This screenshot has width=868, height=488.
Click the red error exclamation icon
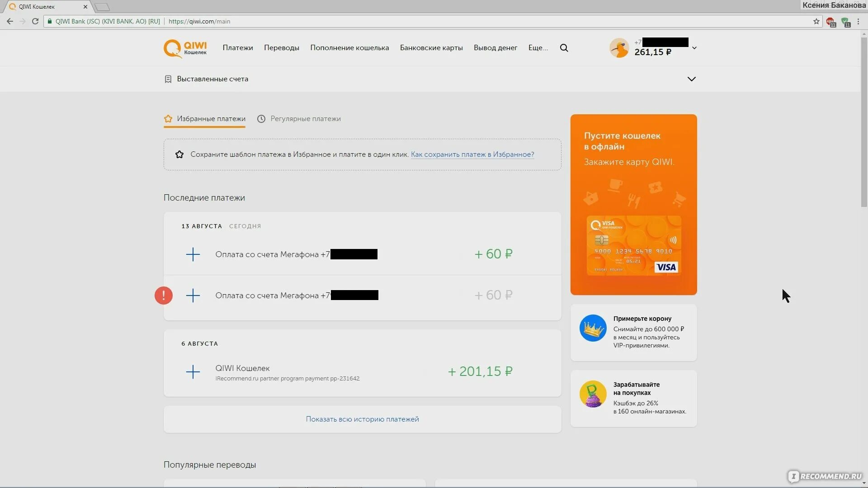(164, 296)
